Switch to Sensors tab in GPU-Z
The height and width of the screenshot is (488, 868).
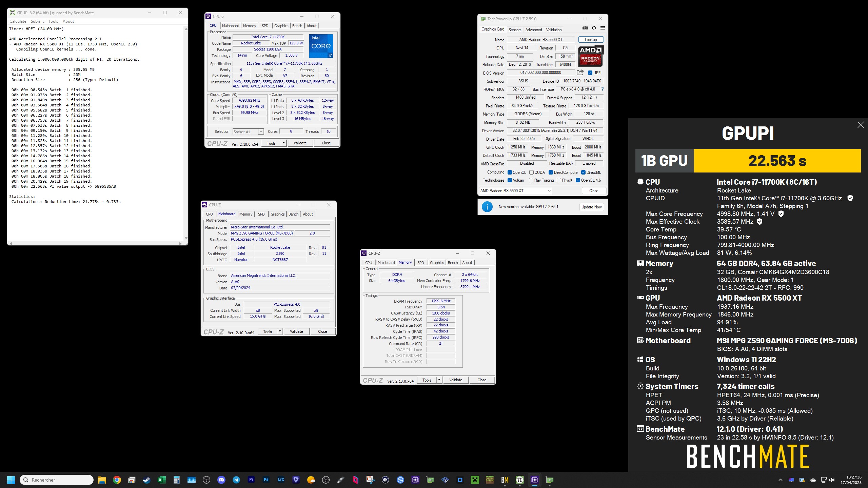[x=515, y=30]
